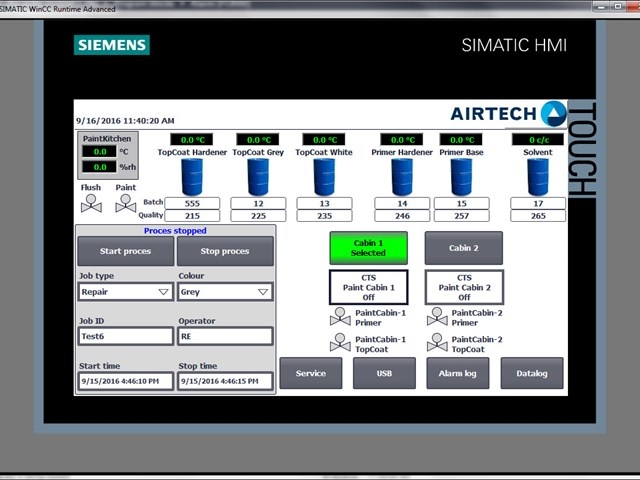This screenshot has height=480, width=640.
Task: Click the Airtech logo
Action: tap(508, 113)
